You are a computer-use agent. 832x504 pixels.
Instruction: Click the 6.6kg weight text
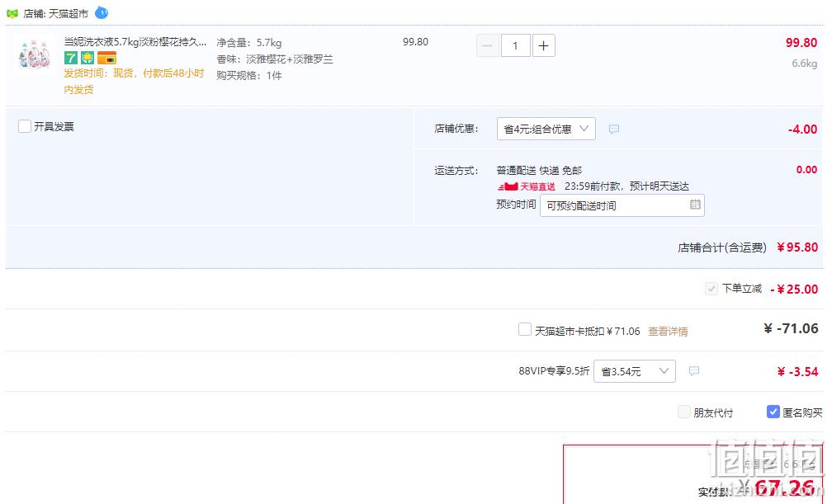coord(805,64)
